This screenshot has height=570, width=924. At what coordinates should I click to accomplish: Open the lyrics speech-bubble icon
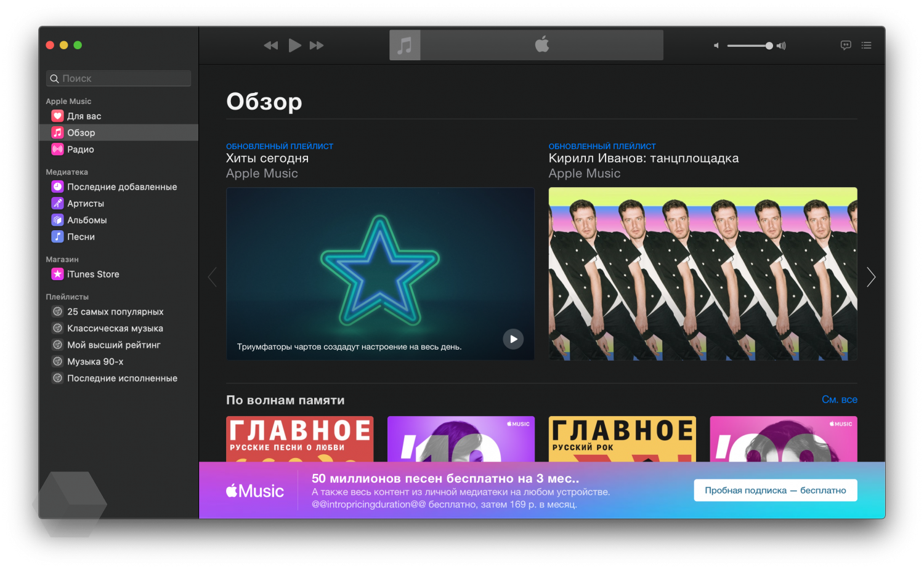846,45
